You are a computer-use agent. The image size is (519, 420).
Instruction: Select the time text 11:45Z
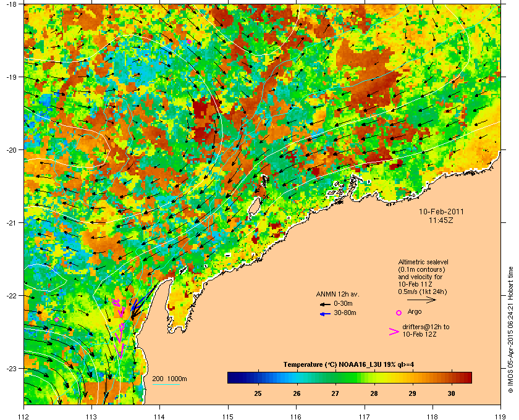[441, 220]
